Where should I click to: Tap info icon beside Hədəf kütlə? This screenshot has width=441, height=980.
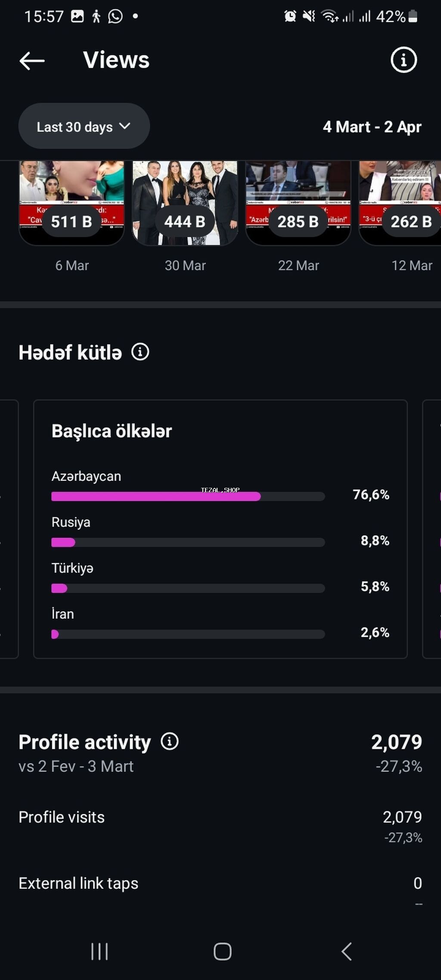140,352
